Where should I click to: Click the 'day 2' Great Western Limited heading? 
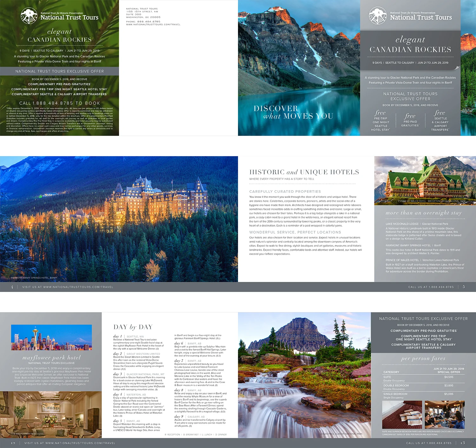click(137, 354)
